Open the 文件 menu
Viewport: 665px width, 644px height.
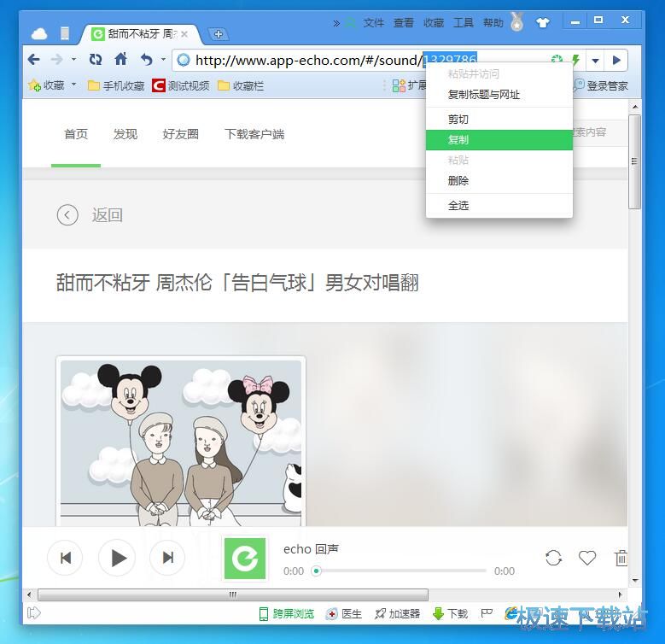click(x=373, y=22)
